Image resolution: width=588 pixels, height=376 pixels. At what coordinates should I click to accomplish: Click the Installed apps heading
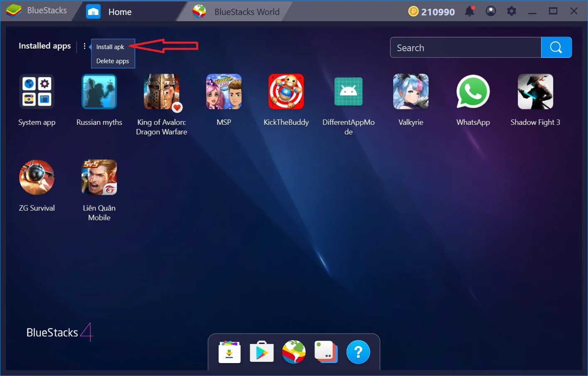coord(45,46)
